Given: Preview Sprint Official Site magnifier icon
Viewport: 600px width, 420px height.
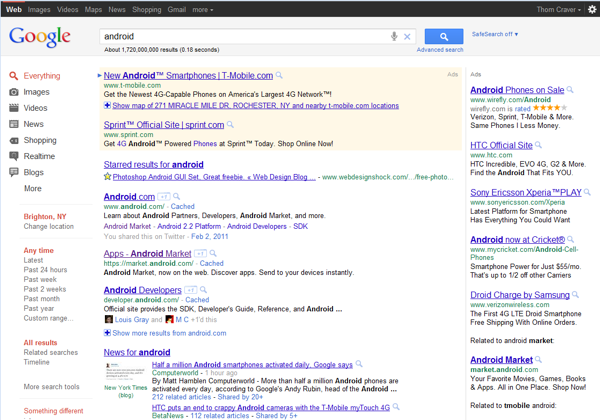Looking at the screenshot, I should pyautogui.click(x=230, y=125).
